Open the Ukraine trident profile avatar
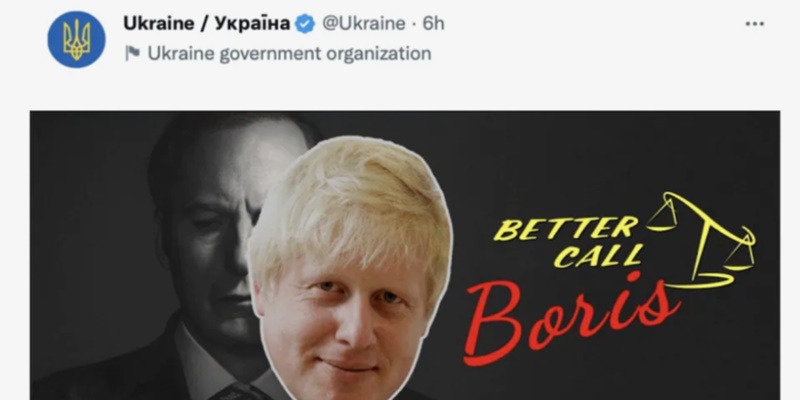Screen dimensions: 800x400 coord(77,39)
